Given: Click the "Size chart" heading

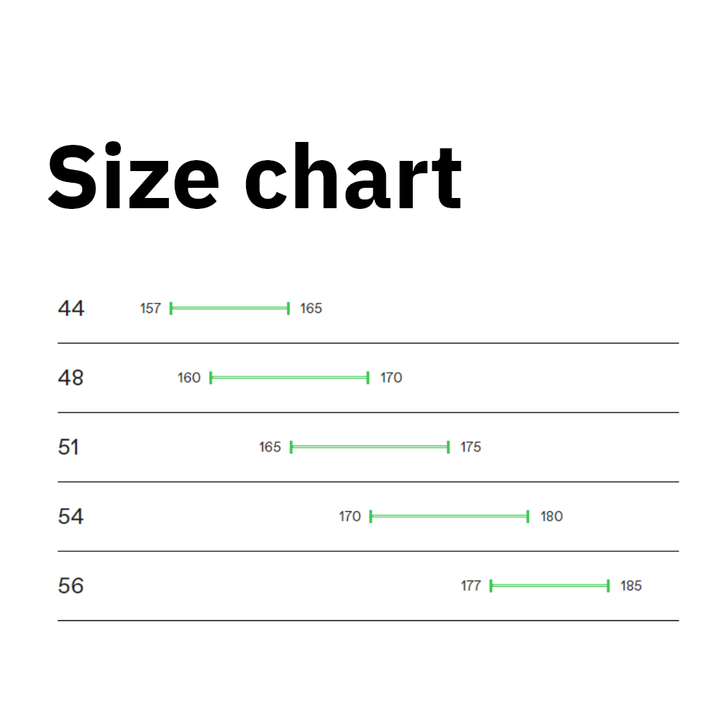Looking at the screenshot, I should click(x=255, y=177).
